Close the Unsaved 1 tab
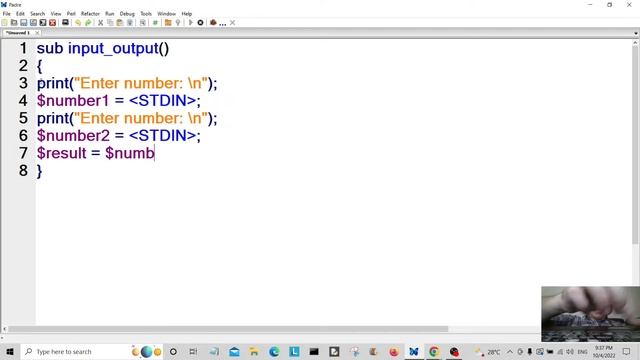 37,33
